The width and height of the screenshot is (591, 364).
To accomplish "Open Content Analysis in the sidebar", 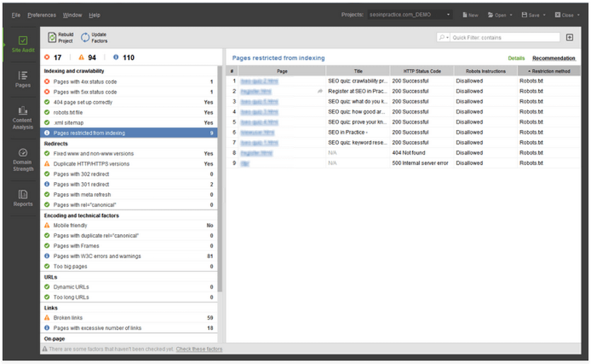I will coord(23,118).
